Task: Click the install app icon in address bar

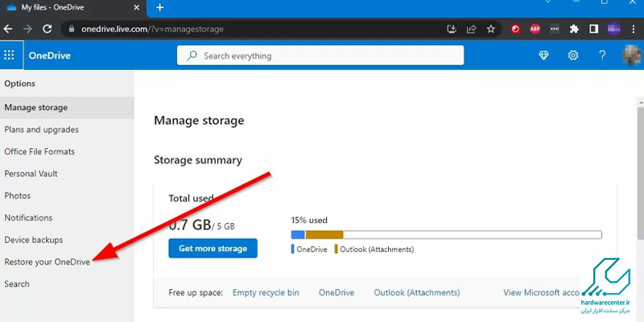Action: (x=452, y=29)
